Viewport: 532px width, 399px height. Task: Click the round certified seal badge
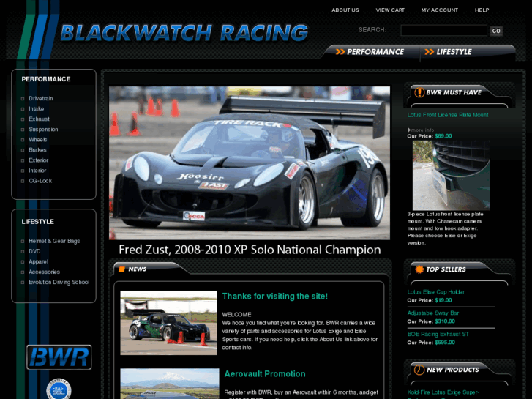click(x=59, y=389)
